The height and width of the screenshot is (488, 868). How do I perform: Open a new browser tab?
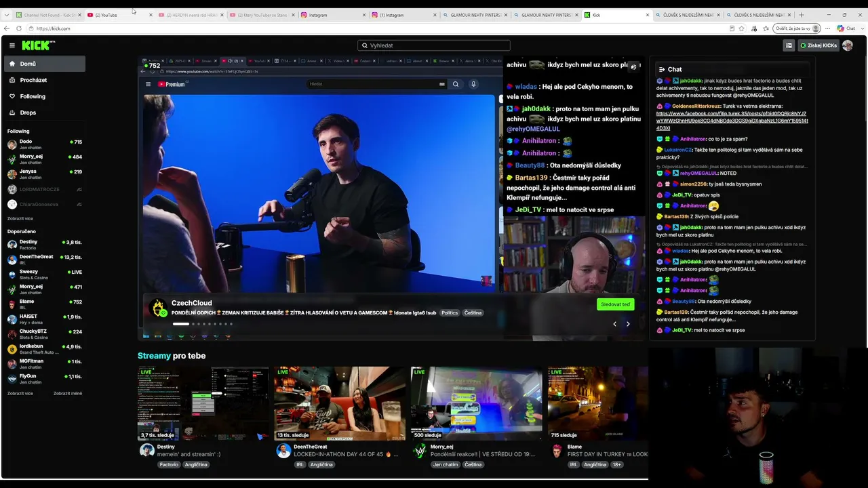[802, 15]
